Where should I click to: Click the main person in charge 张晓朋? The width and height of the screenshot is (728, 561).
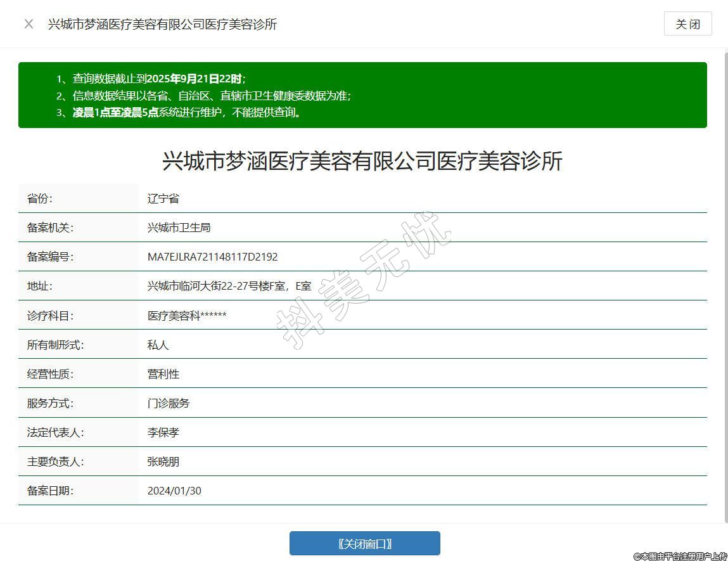(x=163, y=461)
